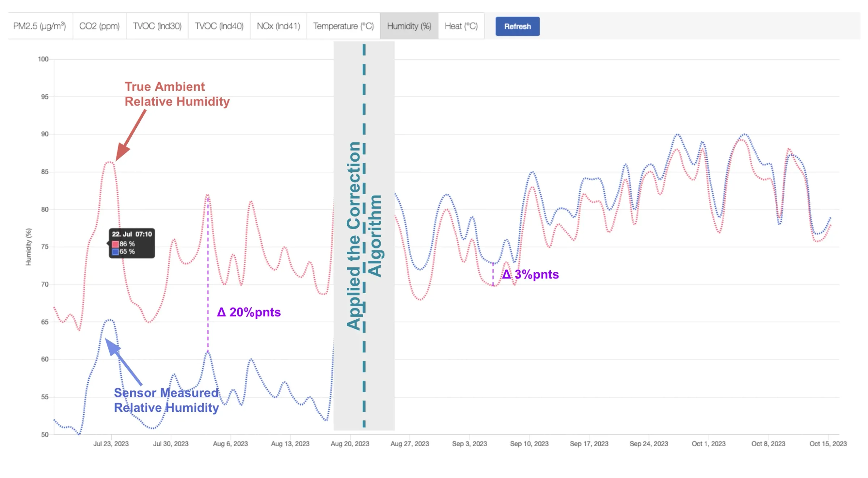The width and height of the screenshot is (868, 478).
Task: Open the Heat (°C) tab
Action: pos(461,26)
